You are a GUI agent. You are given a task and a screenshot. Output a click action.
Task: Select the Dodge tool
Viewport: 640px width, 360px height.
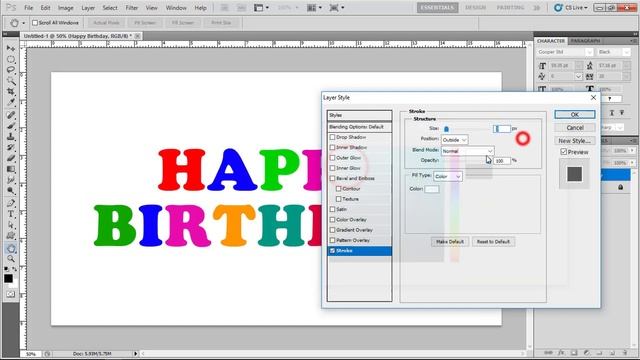[x=11, y=191]
